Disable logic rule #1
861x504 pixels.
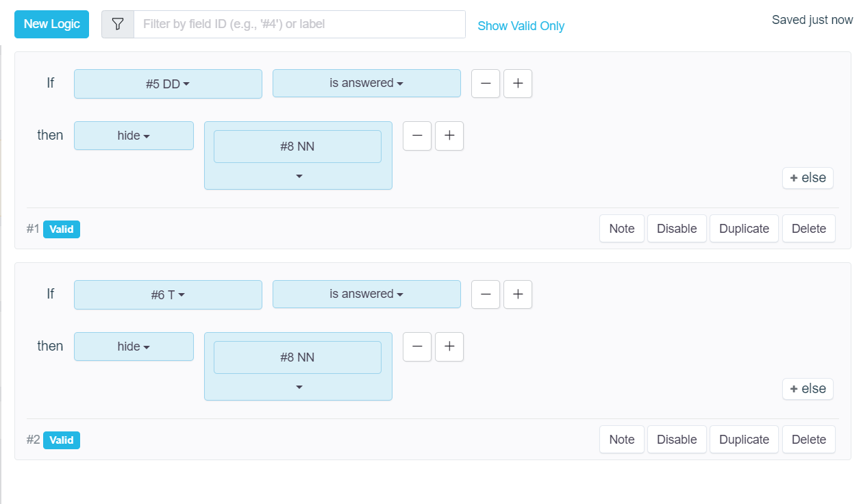tap(676, 229)
